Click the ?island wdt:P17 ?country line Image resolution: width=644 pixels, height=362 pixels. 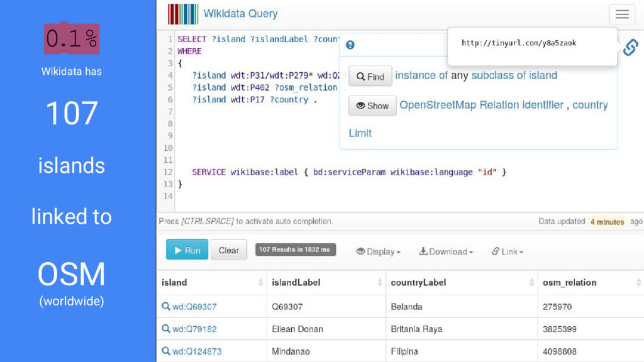coord(255,100)
